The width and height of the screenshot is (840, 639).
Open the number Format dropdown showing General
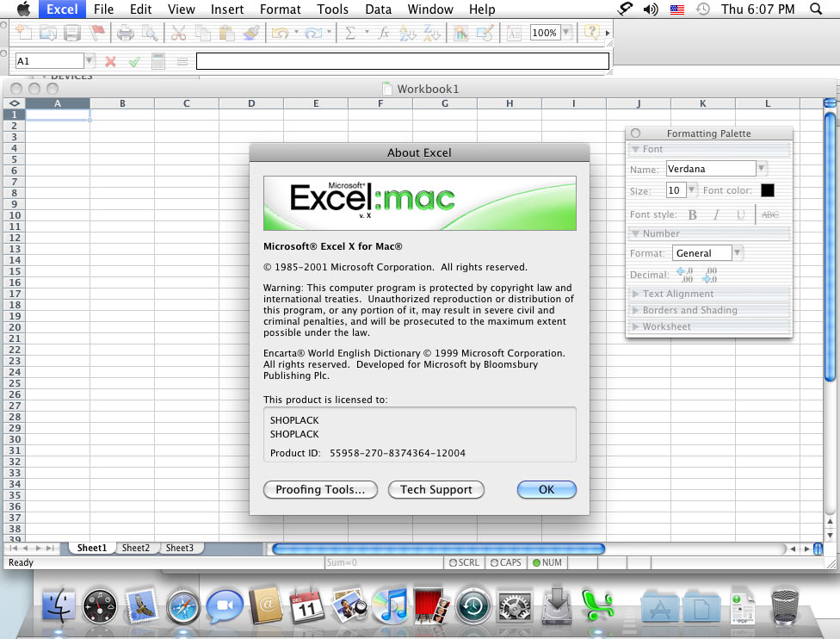[737, 253]
